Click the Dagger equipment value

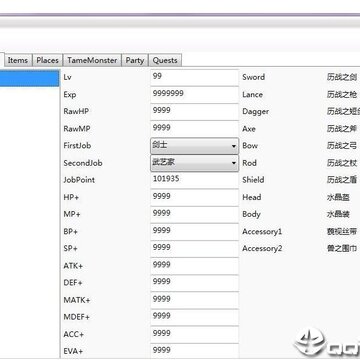tap(343, 112)
